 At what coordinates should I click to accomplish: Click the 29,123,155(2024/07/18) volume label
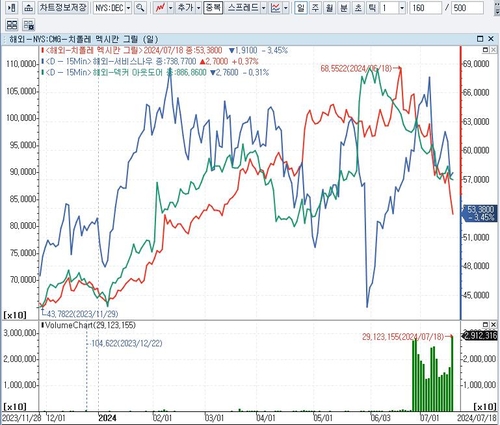(403, 337)
